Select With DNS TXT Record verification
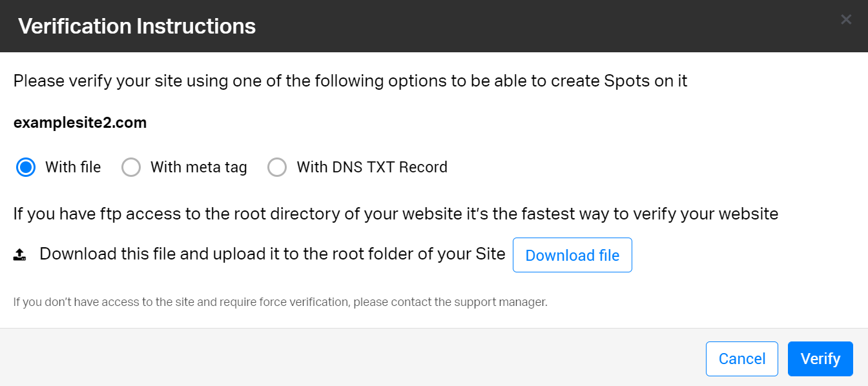 277,168
